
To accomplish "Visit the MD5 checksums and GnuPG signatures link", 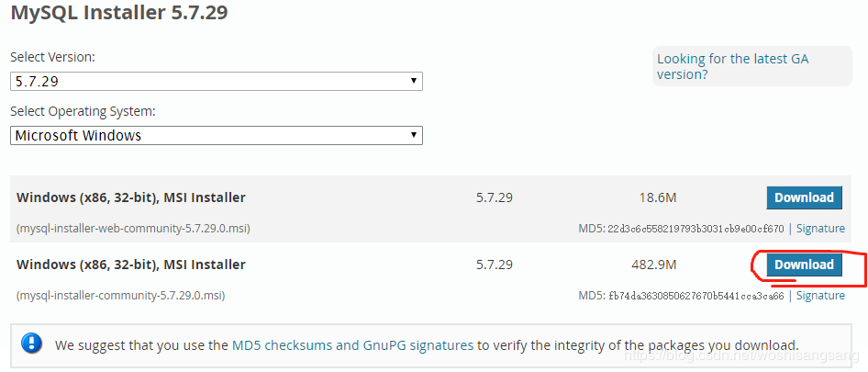I will point(353,345).
